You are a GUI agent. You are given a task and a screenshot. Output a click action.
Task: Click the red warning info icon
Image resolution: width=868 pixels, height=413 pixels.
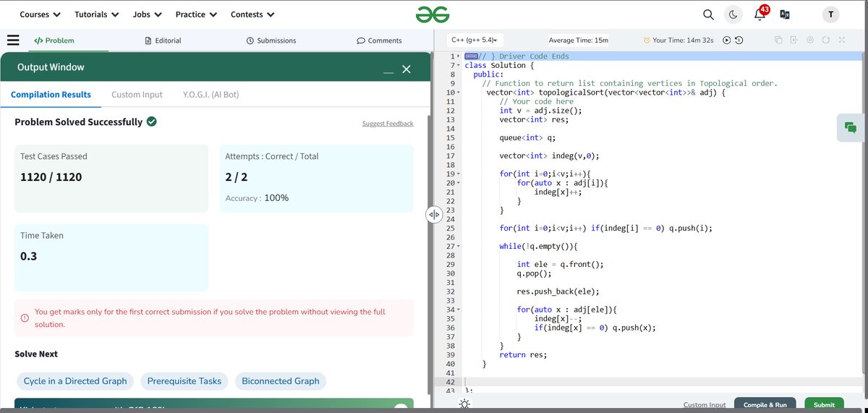pyautogui.click(x=25, y=318)
